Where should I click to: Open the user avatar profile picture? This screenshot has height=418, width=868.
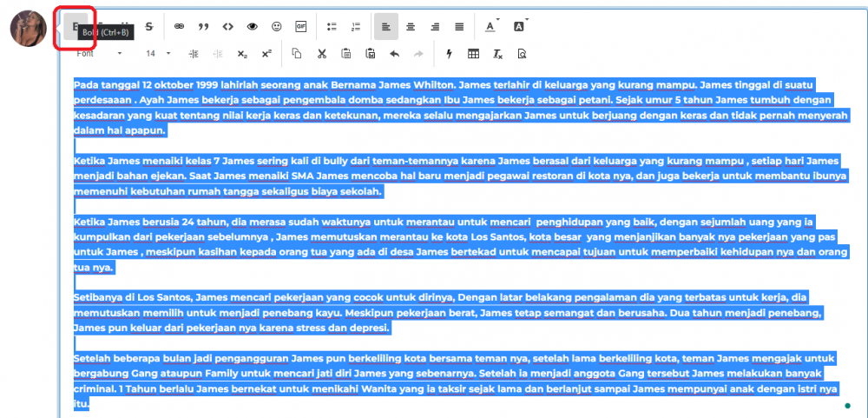coord(29,29)
